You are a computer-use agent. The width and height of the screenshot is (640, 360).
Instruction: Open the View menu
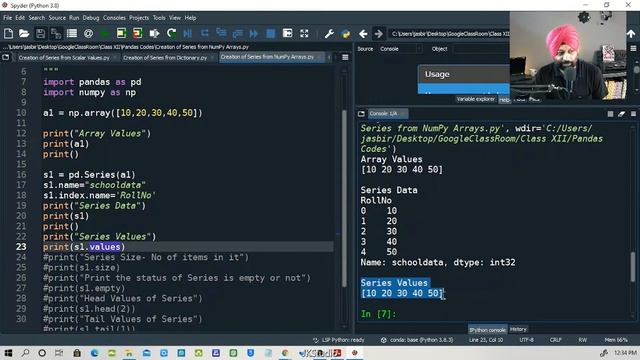click(x=175, y=18)
